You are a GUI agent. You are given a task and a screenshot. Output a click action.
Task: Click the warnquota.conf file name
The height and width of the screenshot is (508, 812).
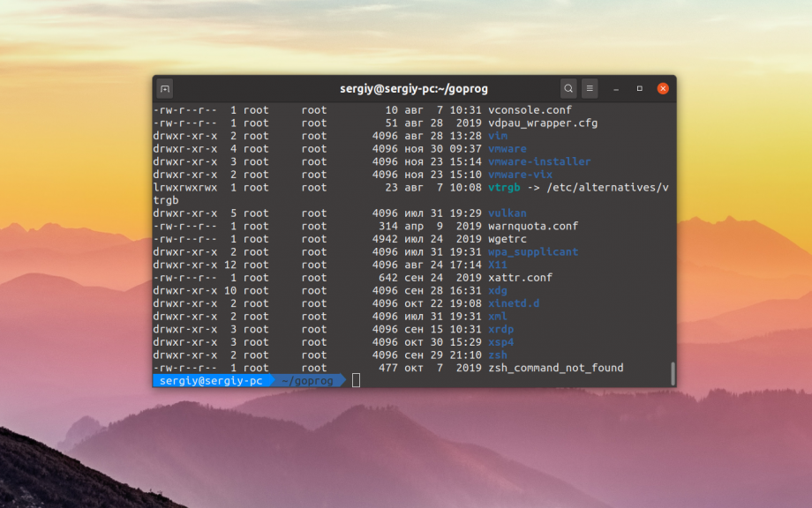coord(532,226)
